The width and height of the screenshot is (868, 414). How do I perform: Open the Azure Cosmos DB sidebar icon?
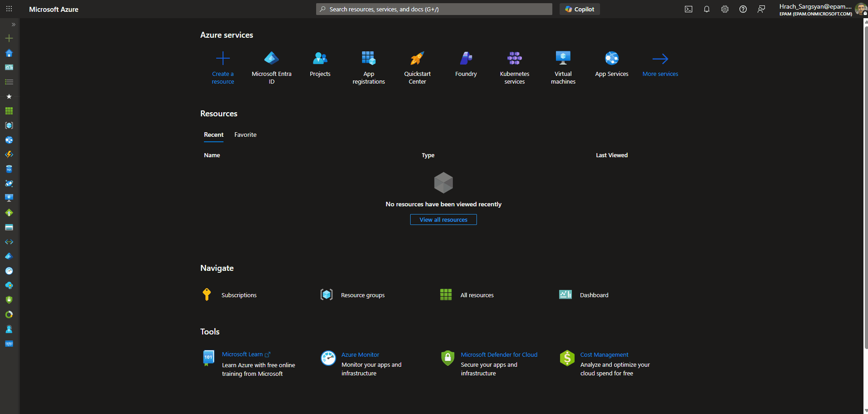click(9, 184)
